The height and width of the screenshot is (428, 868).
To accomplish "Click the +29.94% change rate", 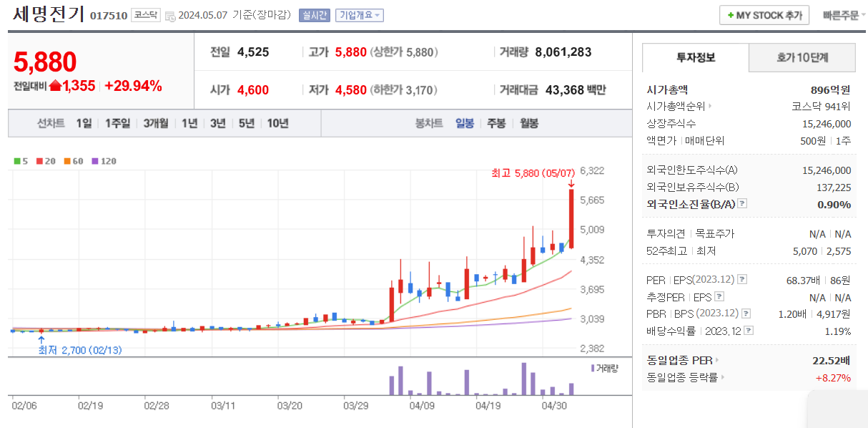I will tap(133, 87).
